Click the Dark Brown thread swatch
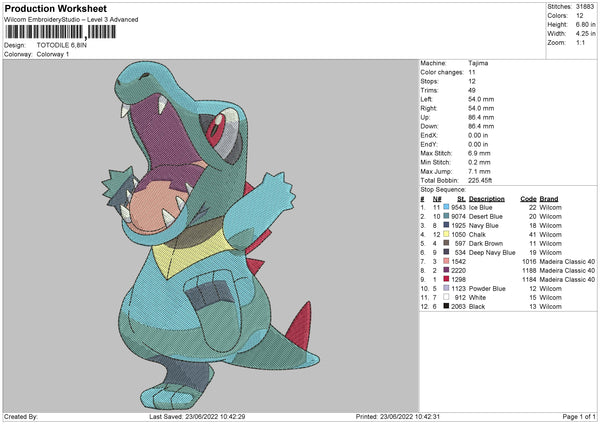600x424 pixels. (x=446, y=243)
